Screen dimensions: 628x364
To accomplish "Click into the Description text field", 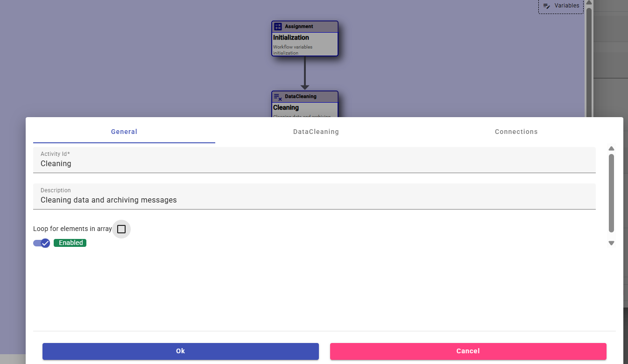I will tap(314, 200).
